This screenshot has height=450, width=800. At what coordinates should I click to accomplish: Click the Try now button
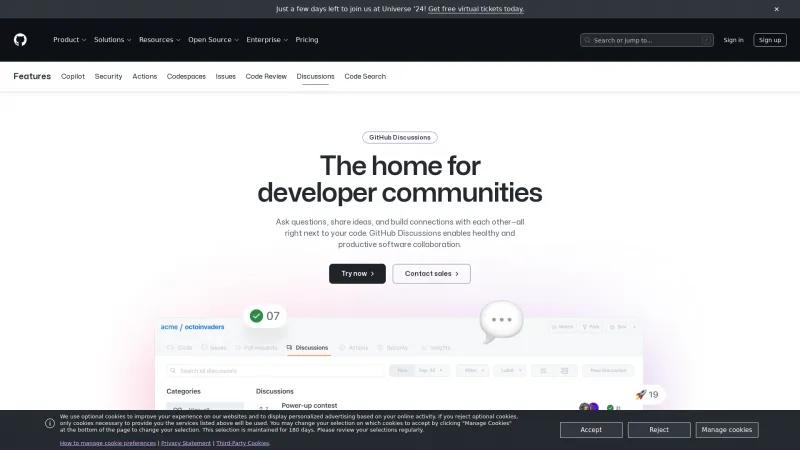click(x=357, y=274)
